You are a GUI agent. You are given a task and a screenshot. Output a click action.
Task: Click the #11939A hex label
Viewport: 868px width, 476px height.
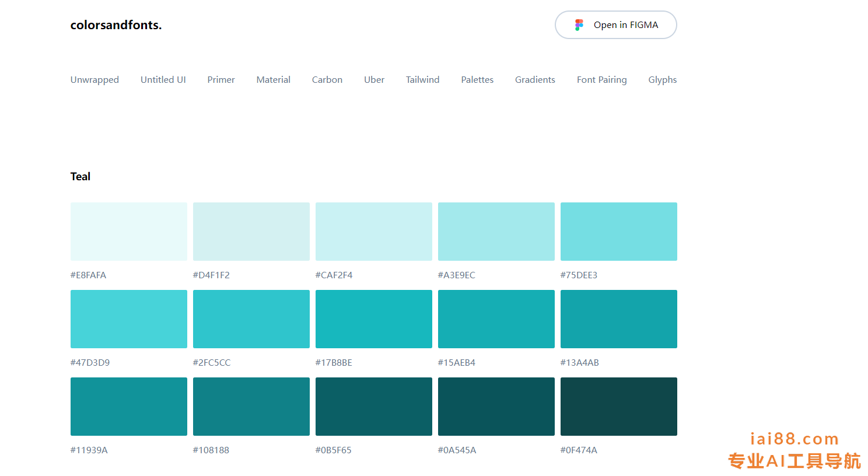[x=89, y=450]
